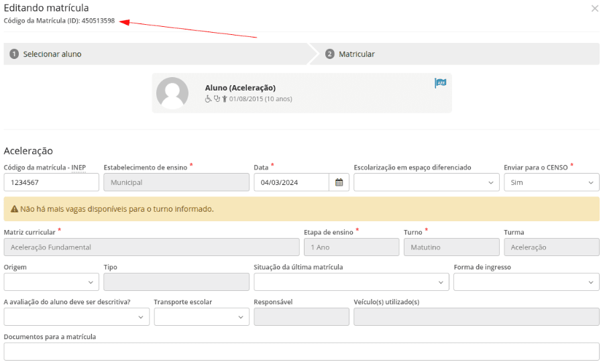Click the Código da matrícula INEP field
The width and height of the screenshot is (603, 364).
tap(51, 182)
